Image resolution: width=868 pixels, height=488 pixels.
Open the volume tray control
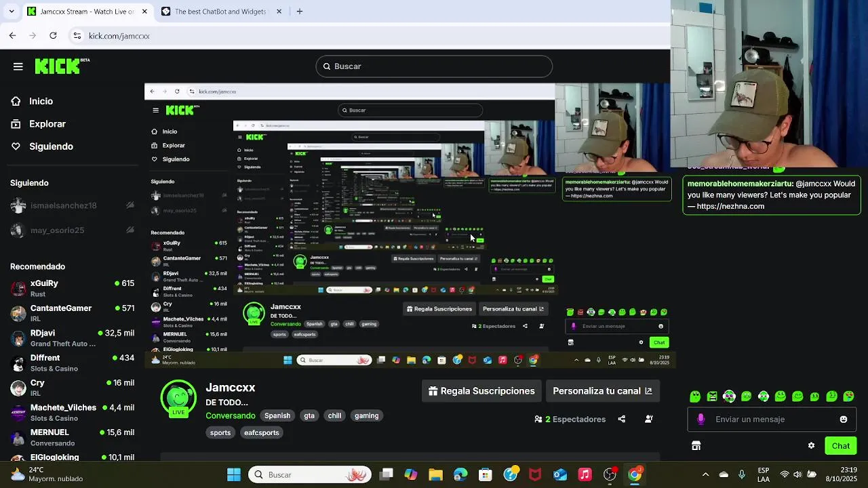pos(797,474)
